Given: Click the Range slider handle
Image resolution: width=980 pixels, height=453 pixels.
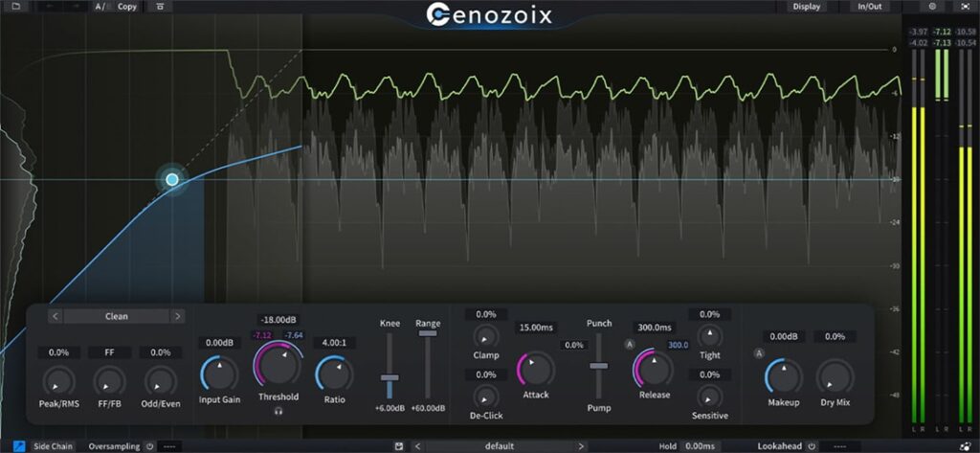Looking at the screenshot, I should coord(428,333).
